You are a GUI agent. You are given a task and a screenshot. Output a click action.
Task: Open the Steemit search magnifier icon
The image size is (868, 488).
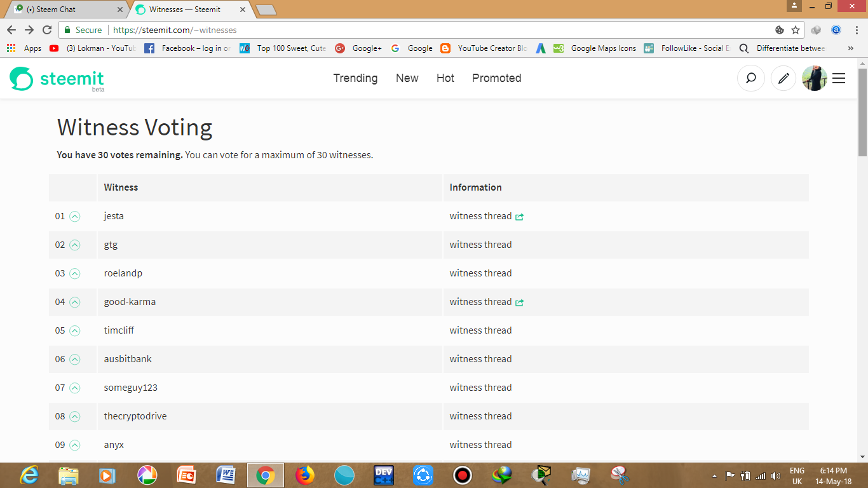coord(751,78)
